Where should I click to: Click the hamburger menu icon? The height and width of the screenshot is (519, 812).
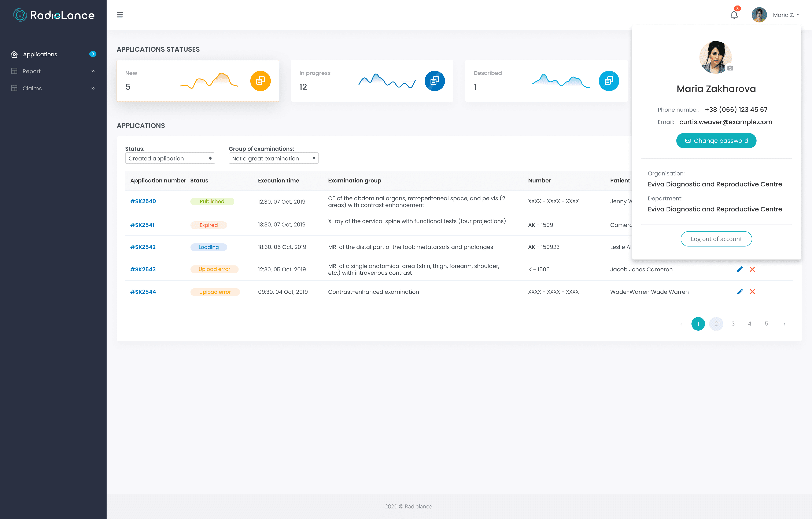pyautogui.click(x=119, y=15)
